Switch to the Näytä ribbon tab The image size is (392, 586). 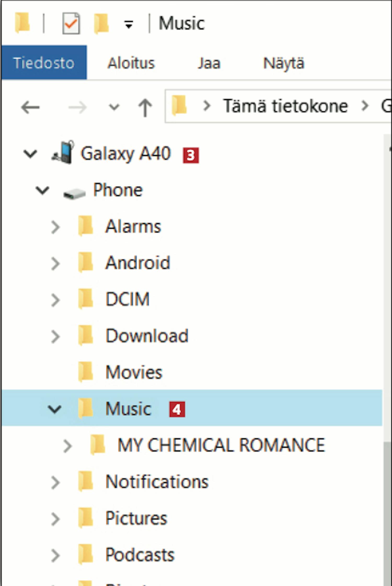click(284, 63)
